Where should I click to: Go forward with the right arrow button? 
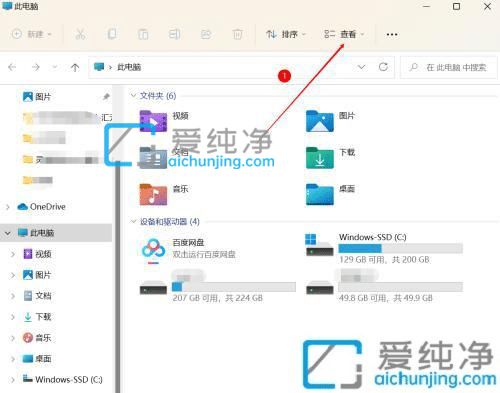[36, 67]
